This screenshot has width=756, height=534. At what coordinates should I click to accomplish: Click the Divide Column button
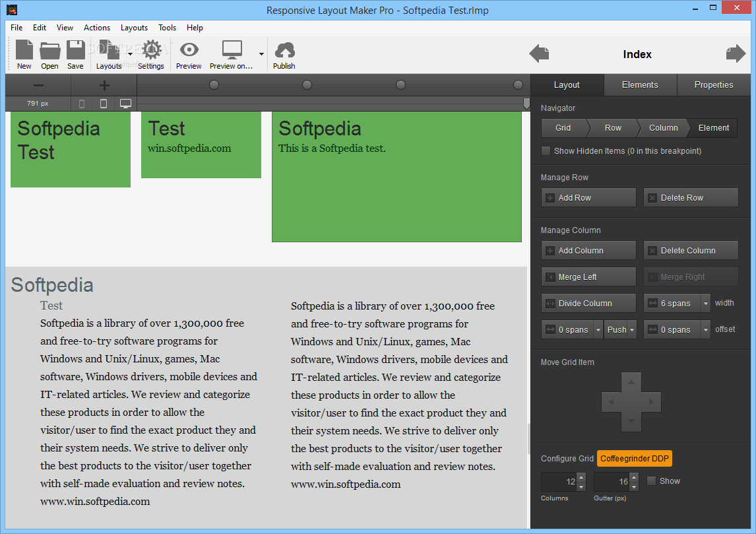coord(588,304)
